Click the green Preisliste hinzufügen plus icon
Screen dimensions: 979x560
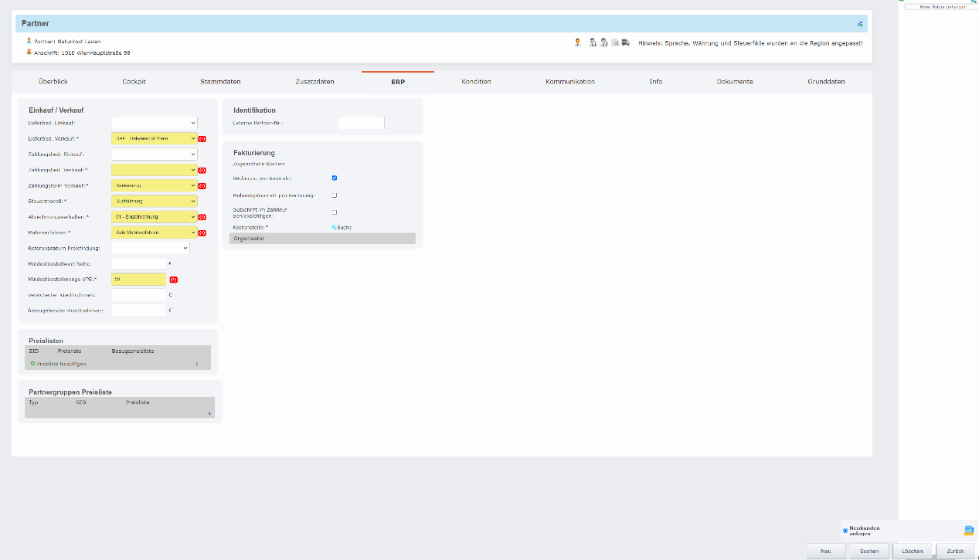click(32, 363)
